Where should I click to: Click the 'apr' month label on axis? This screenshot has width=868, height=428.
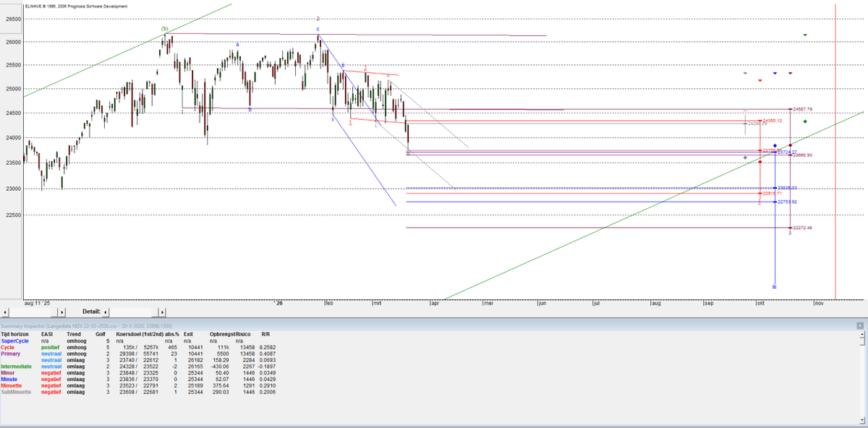(x=435, y=304)
